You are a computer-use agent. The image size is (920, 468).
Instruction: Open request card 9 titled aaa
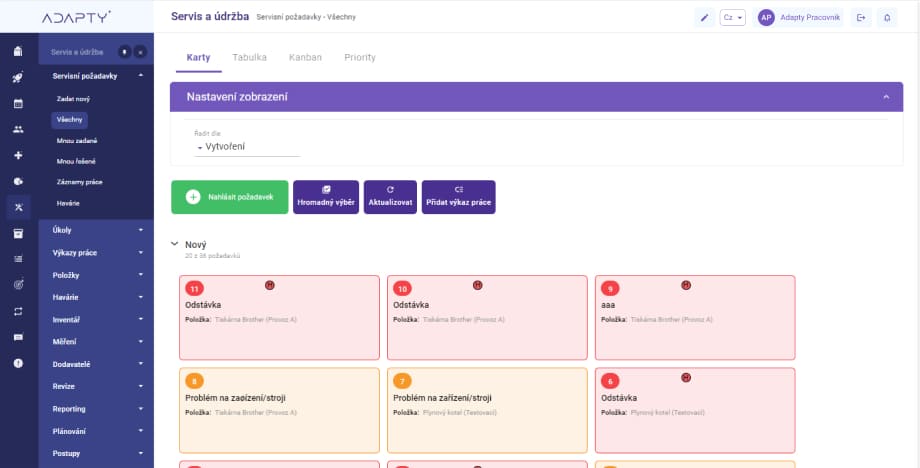(x=695, y=317)
